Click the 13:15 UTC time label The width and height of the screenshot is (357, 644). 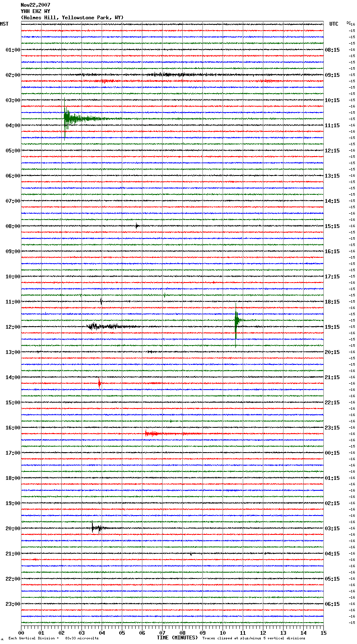point(332,176)
